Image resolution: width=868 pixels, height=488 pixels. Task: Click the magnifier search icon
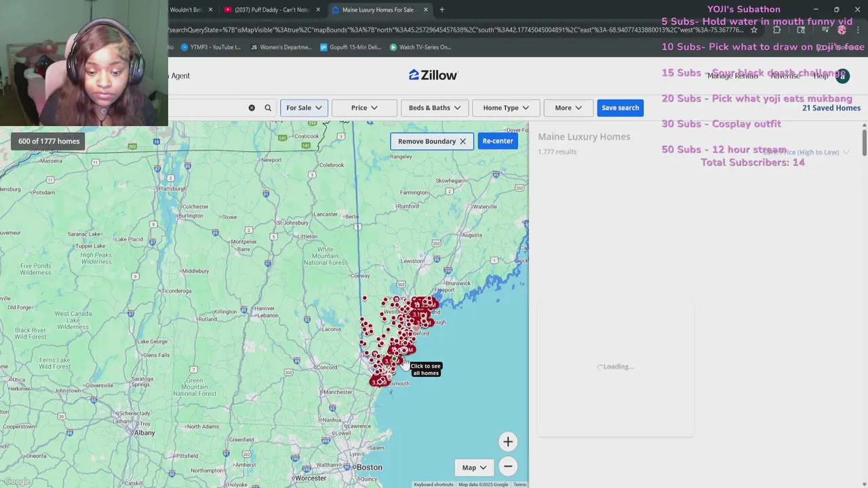click(268, 108)
